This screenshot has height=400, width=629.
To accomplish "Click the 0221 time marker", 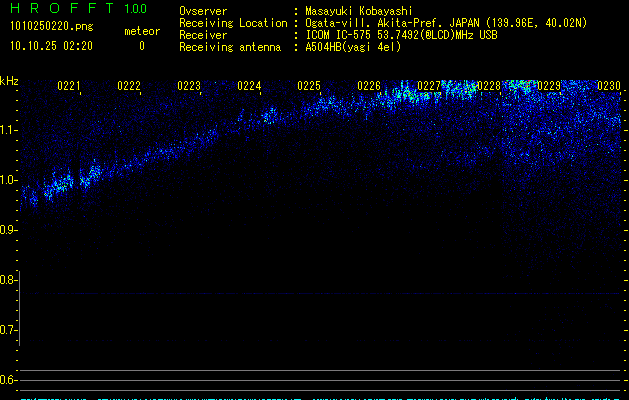I will pos(69,86).
